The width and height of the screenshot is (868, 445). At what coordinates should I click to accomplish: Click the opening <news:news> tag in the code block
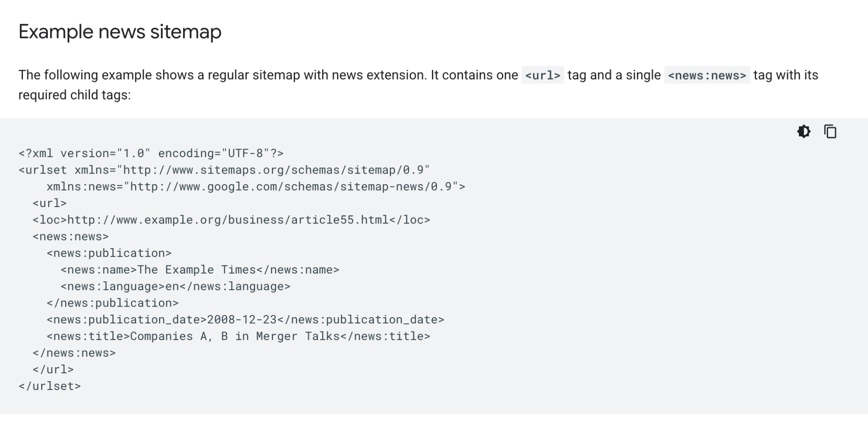[70, 237]
